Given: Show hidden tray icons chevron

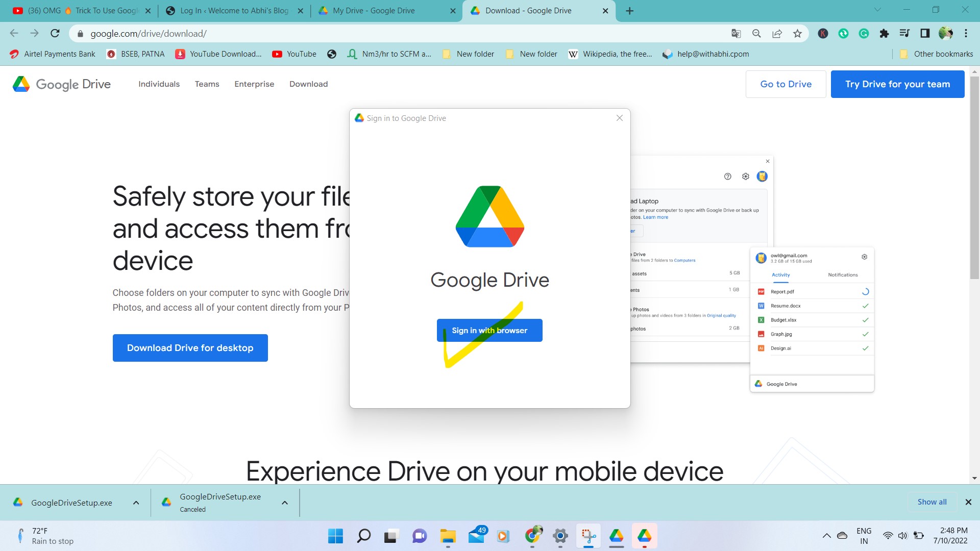Looking at the screenshot, I should (x=826, y=536).
